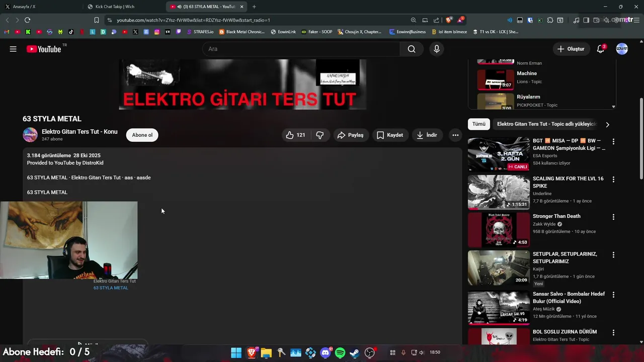Open Discord from taskbar

click(326, 353)
